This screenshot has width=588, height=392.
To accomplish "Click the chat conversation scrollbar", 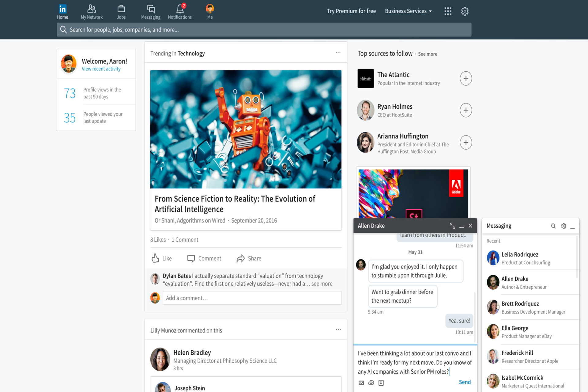I will click(x=475, y=317).
